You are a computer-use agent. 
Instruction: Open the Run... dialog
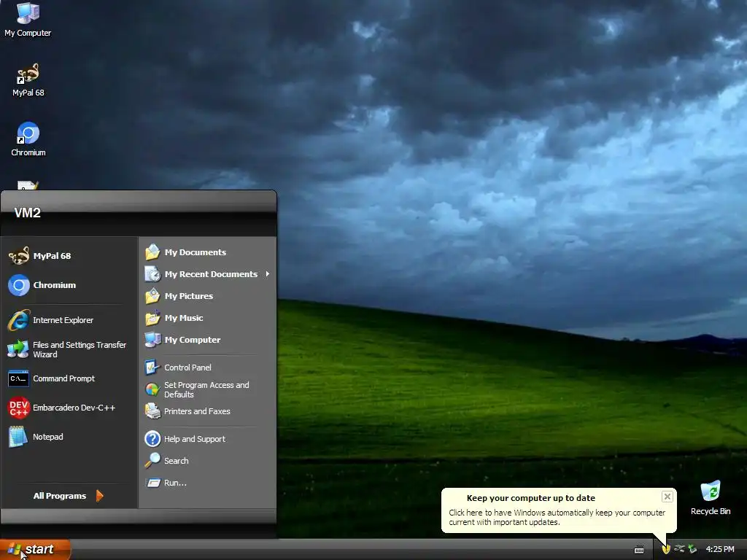207,483
